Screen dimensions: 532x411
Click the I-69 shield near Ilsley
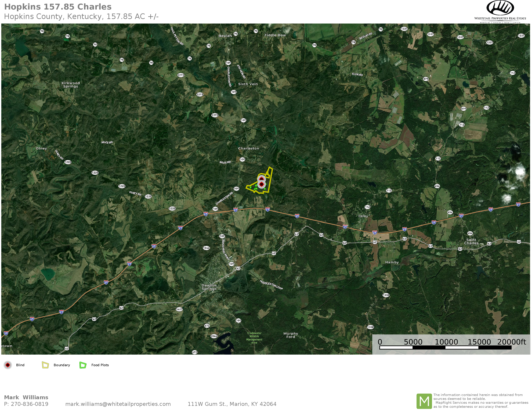coord(345,226)
